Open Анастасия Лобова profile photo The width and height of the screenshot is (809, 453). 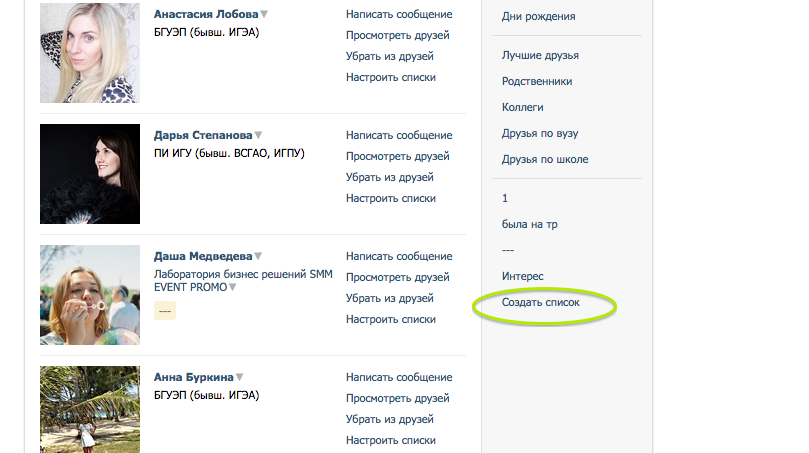coord(90,53)
